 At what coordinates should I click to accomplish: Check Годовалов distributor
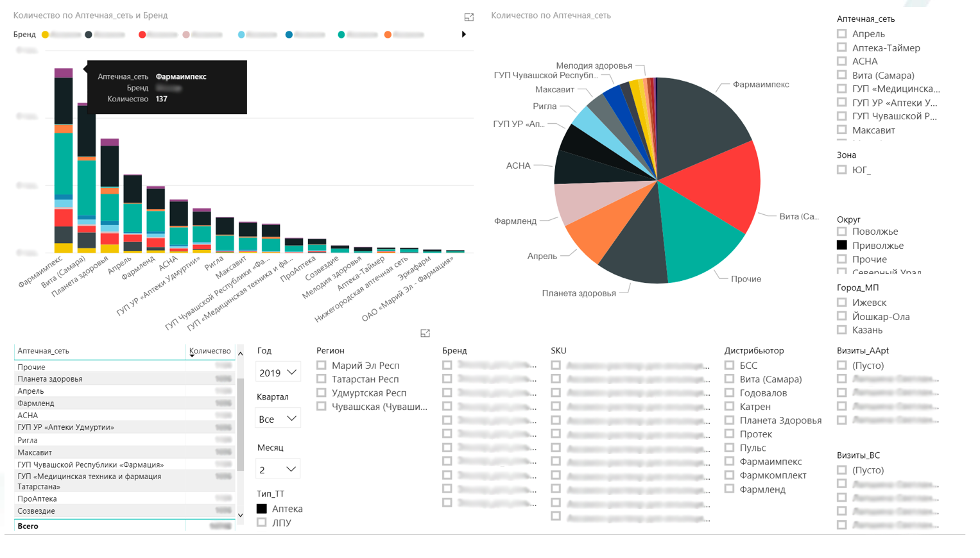pyautogui.click(x=730, y=393)
